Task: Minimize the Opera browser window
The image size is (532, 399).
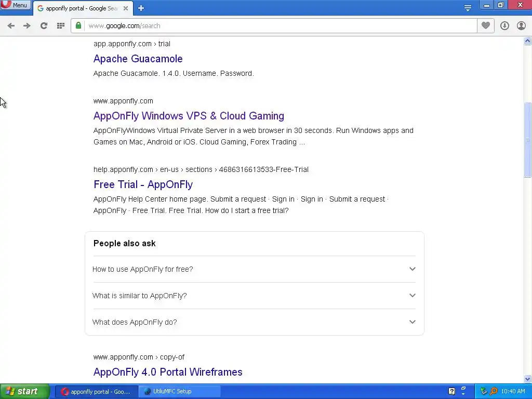Action: (486, 5)
